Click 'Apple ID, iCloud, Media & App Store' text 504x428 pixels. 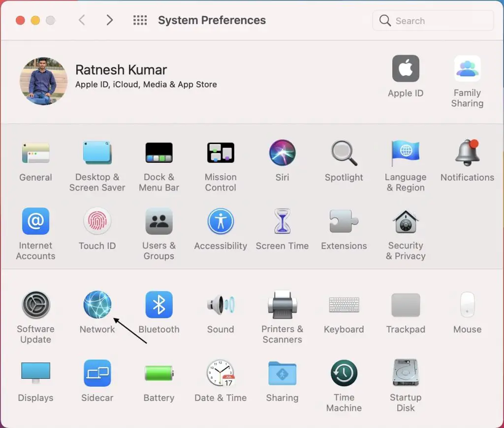pyautogui.click(x=146, y=85)
